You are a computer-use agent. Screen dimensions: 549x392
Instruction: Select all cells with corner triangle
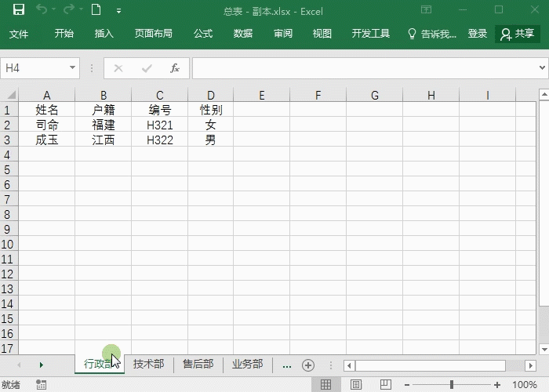click(10, 95)
